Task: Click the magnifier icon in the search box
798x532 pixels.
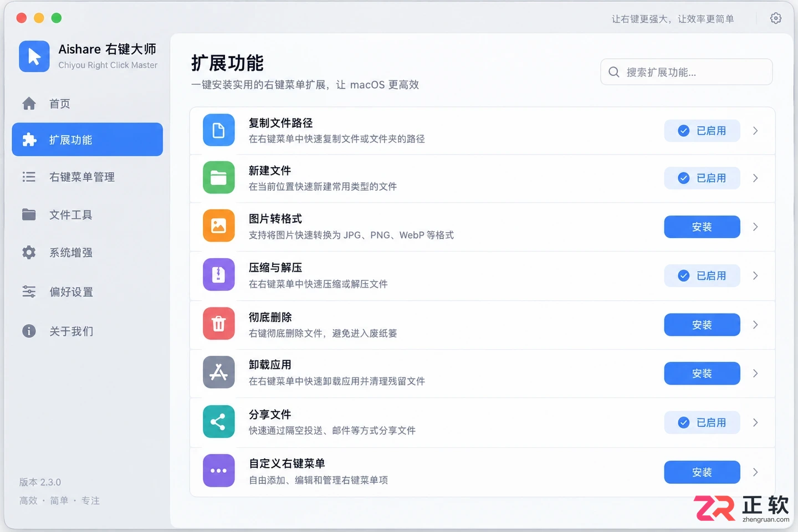Action: pyautogui.click(x=614, y=72)
